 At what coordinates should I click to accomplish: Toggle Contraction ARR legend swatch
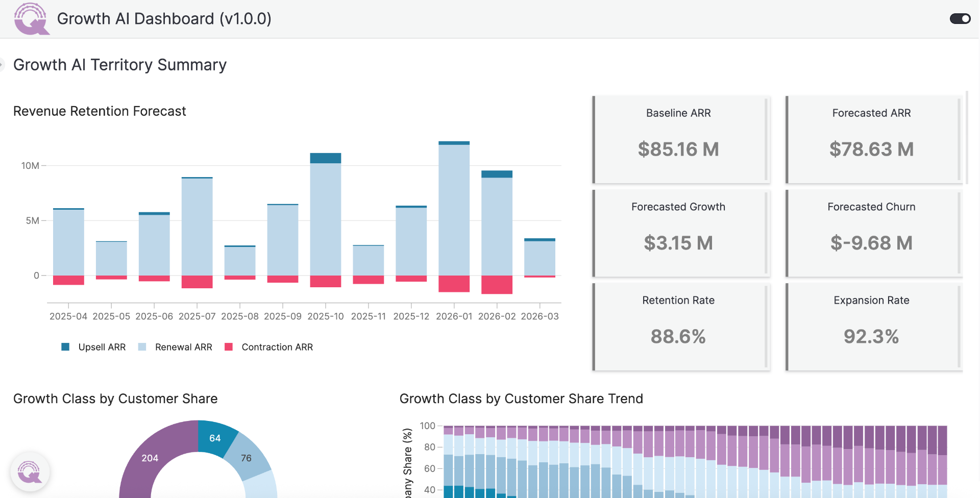(x=229, y=347)
